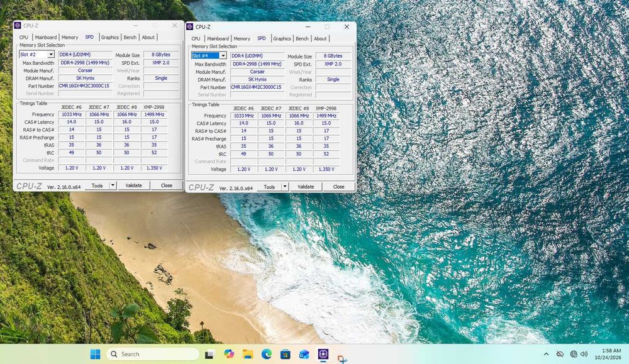Open File Explorer from the taskbar

(247, 354)
